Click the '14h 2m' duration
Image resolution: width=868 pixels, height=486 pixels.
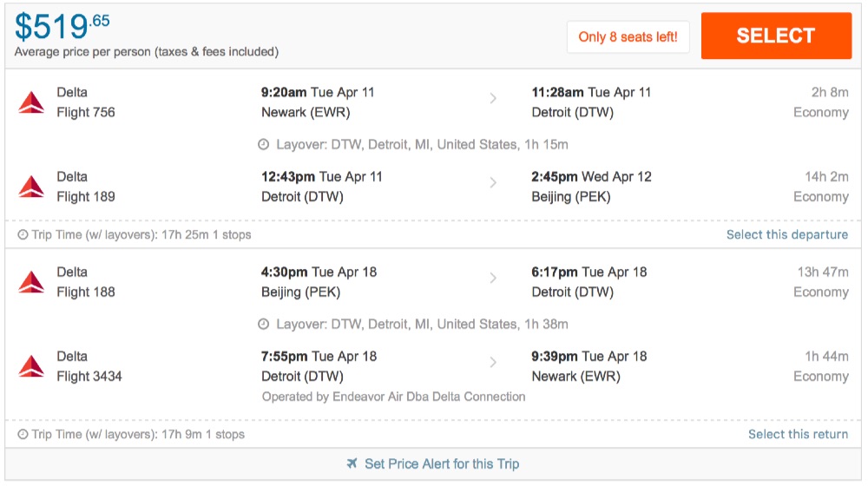(x=826, y=176)
